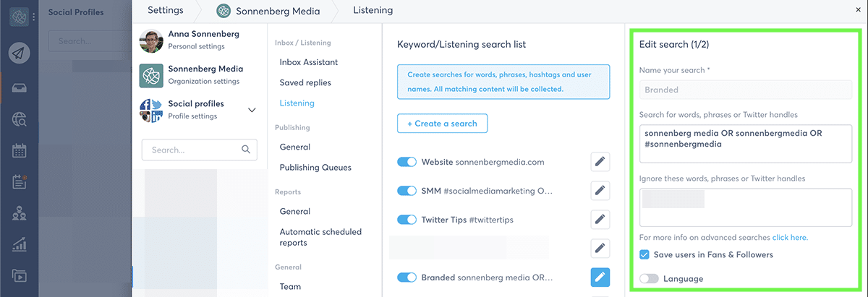Screen dimensions: 868x297
Task: Click the settings Search input field
Action: (192, 150)
